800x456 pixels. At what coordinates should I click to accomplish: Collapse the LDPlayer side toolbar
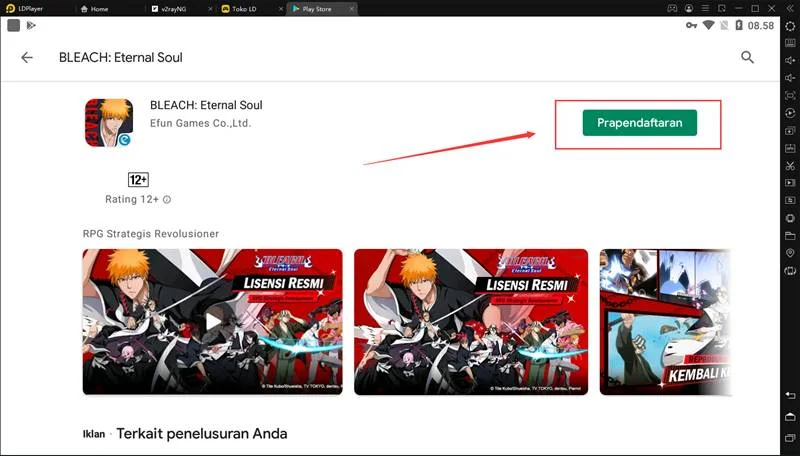[790, 9]
